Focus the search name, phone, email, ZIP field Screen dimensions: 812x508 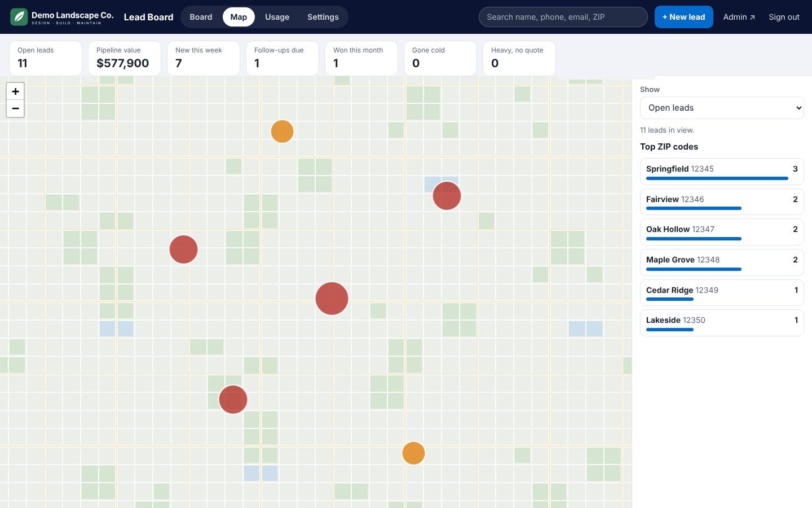[x=563, y=17]
